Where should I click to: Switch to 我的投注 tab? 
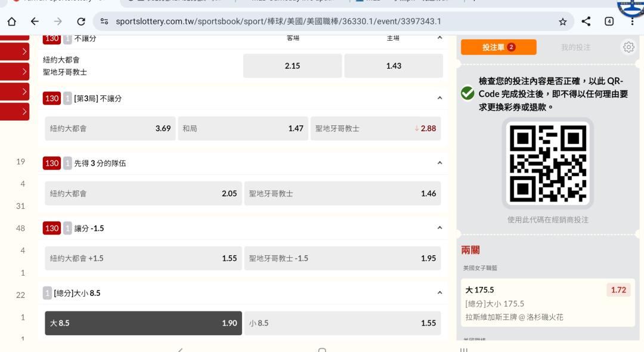click(575, 47)
